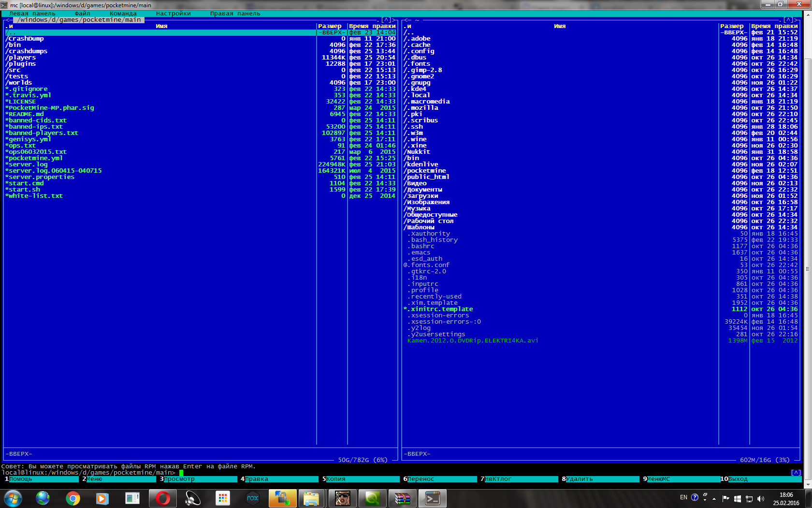812x508 pixels.
Task: Click the taskbar clock showing 18:06
Action: (786, 498)
